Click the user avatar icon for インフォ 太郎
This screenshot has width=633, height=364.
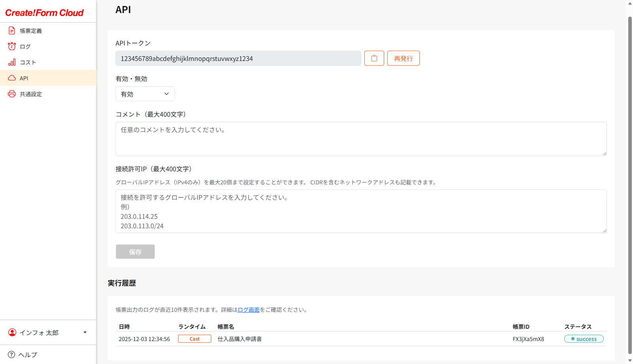tap(12, 332)
